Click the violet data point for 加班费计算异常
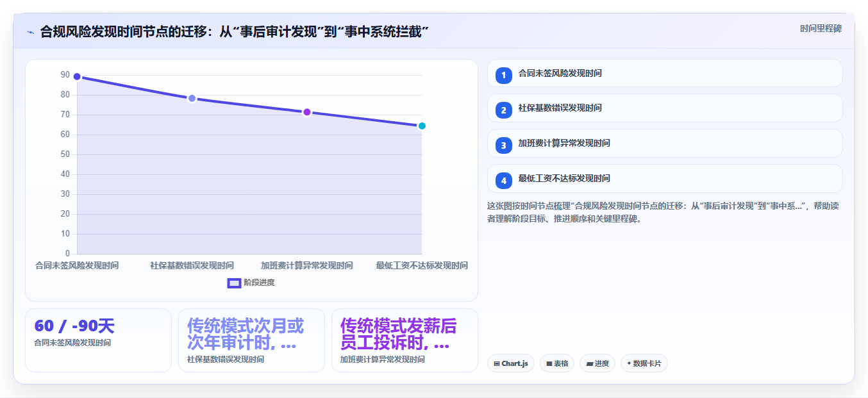 click(307, 112)
